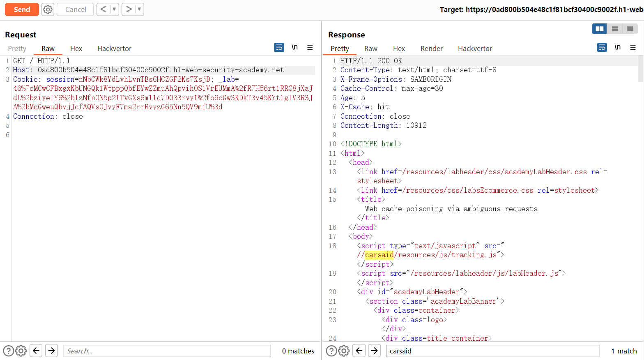Open Response panel hamburger options menu
The width and height of the screenshot is (644, 360).
(x=633, y=48)
